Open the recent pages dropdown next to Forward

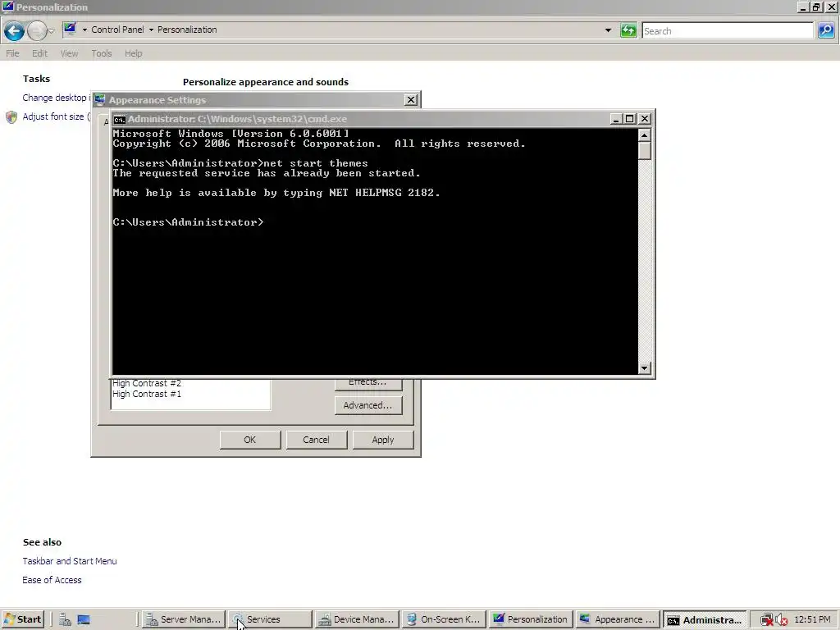[x=52, y=31]
